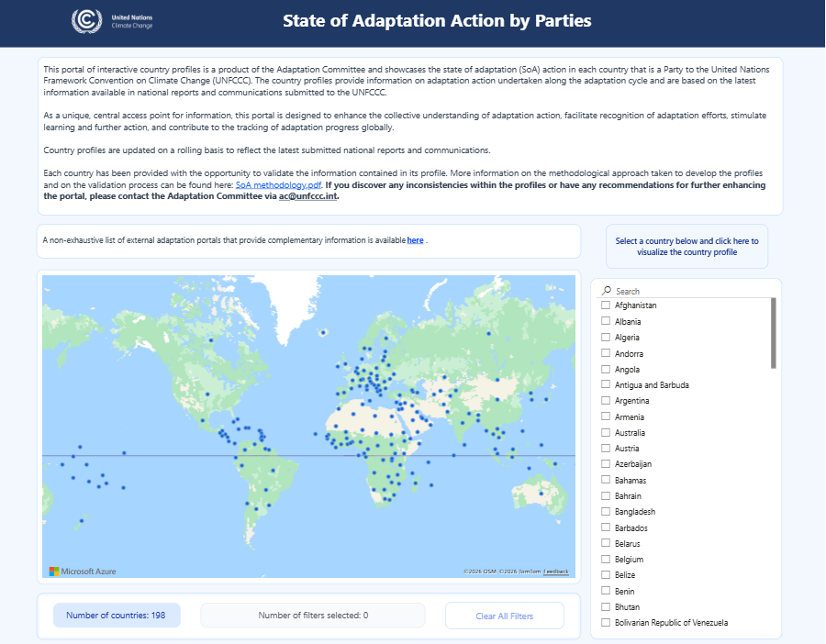The width and height of the screenshot is (826, 644).
Task: Click the visualize country profile button
Action: [x=686, y=247]
